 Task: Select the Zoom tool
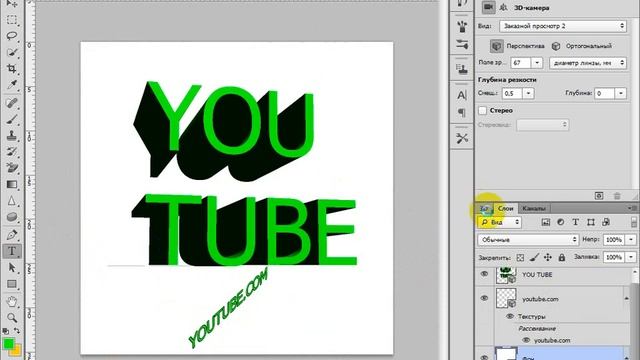(12, 318)
